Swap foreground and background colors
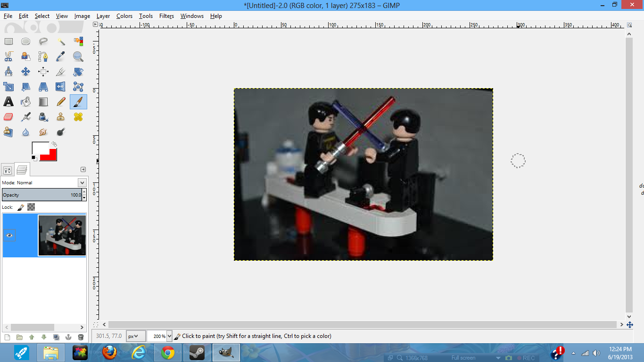644x362 pixels. [54, 144]
